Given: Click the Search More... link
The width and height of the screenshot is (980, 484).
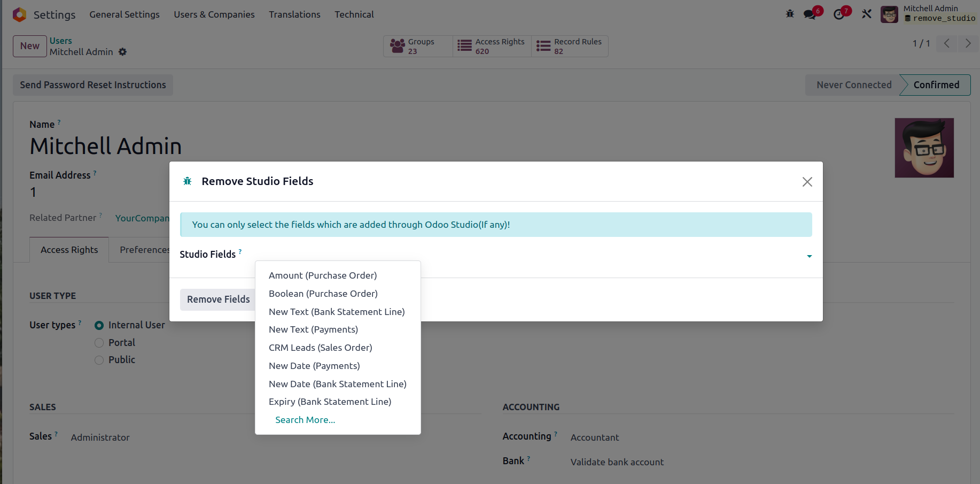Looking at the screenshot, I should 305,420.
